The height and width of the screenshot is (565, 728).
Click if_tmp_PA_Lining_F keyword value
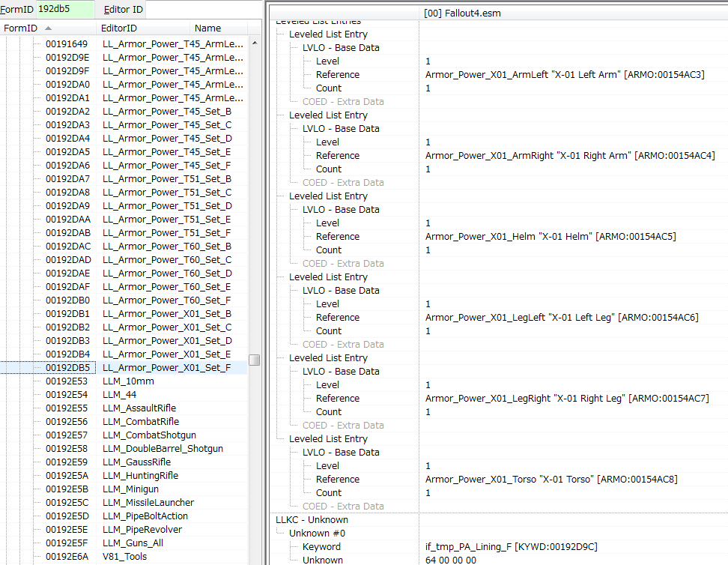[512, 546]
